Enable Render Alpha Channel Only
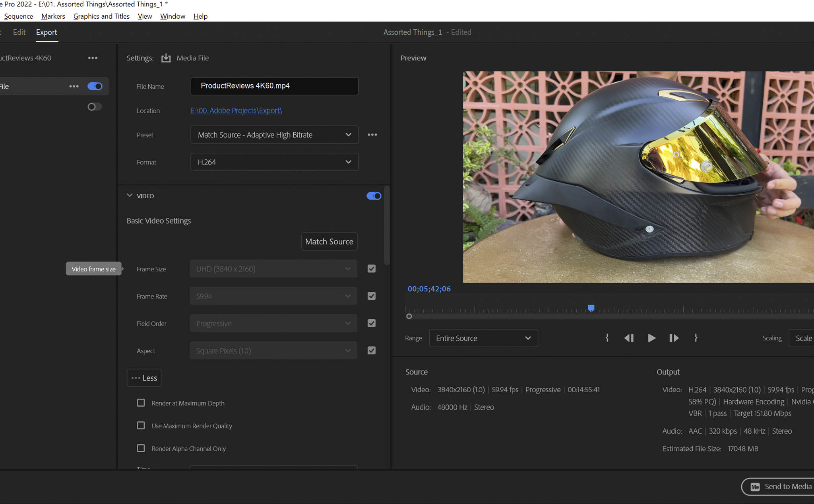Screen dimensions: 814x504 click(141, 448)
